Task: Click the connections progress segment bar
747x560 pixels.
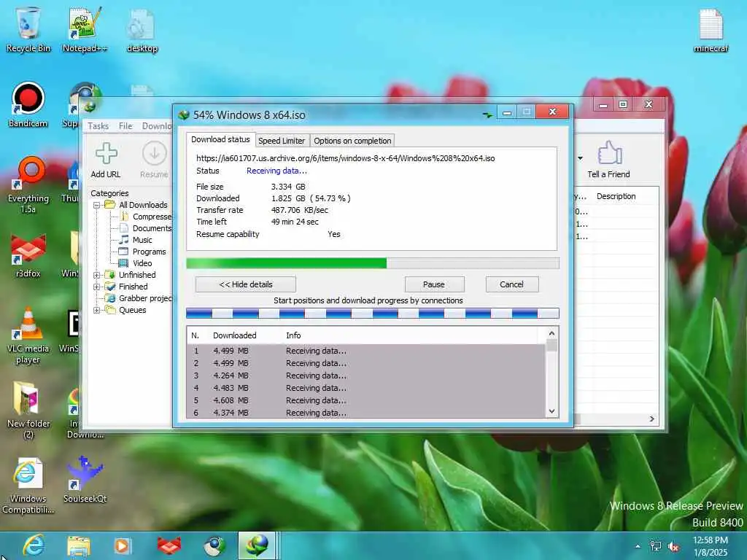Action: tap(373, 313)
